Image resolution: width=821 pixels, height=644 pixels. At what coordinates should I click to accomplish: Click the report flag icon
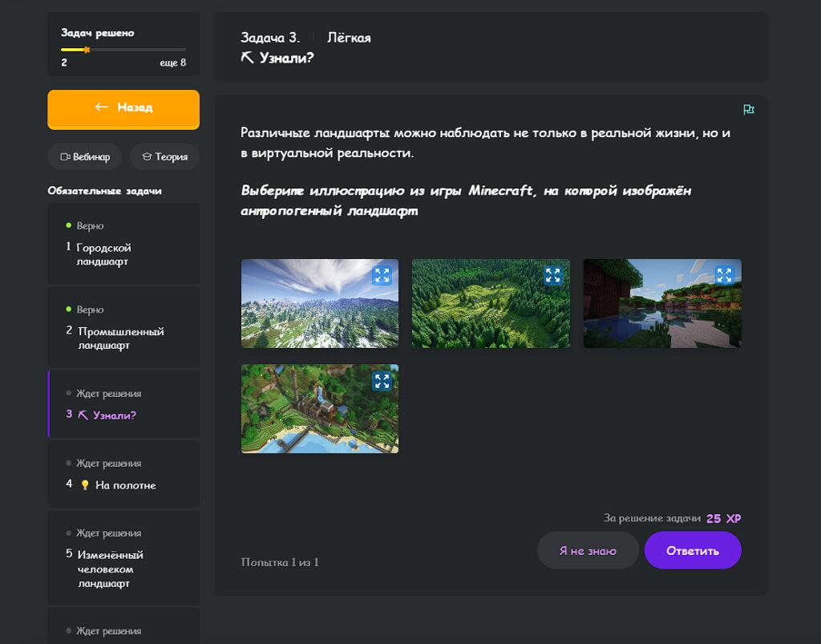(749, 109)
